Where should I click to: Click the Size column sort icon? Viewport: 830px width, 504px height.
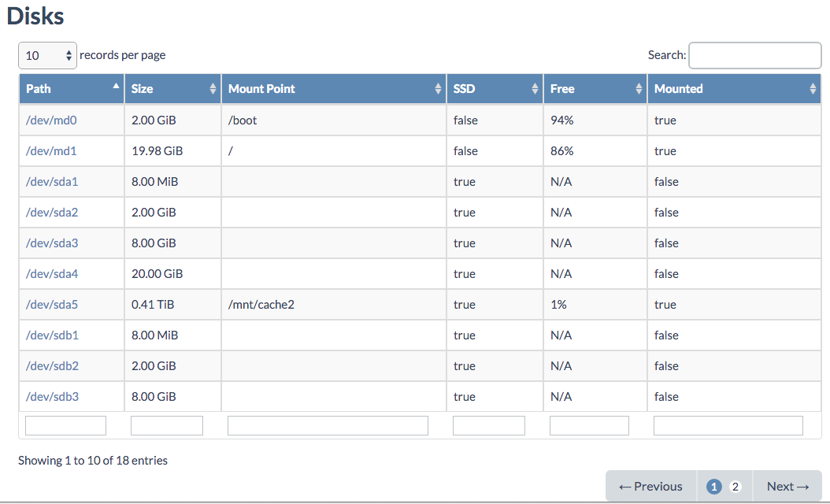click(x=213, y=89)
